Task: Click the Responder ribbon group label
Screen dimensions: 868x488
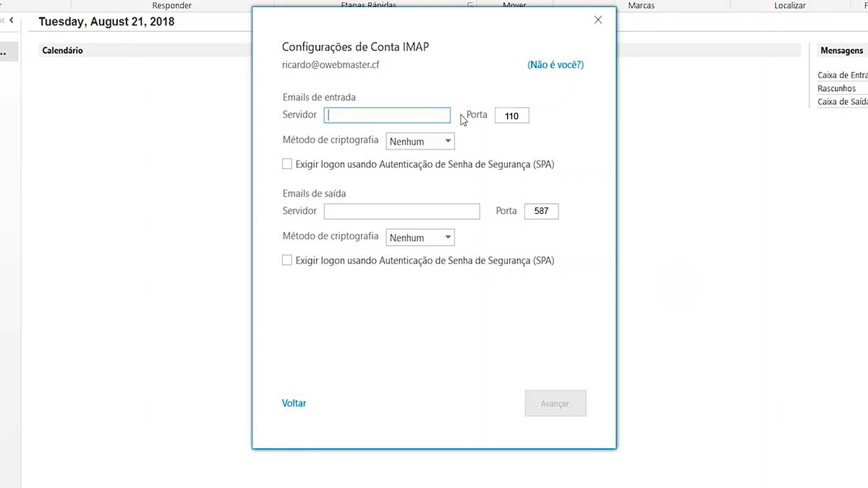Action: tap(171, 5)
